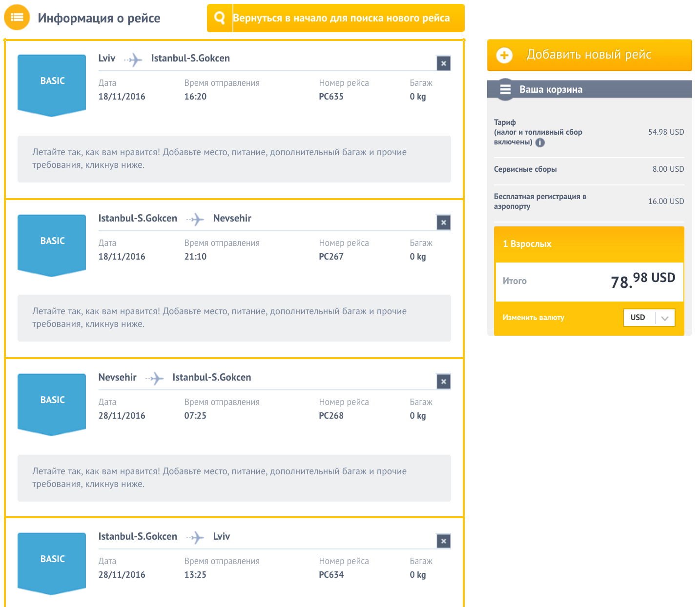The height and width of the screenshot is (607, 700).
Task: Remove the Istanbul-S.Gokcen to Nevsehir flight
Action: 443,223
